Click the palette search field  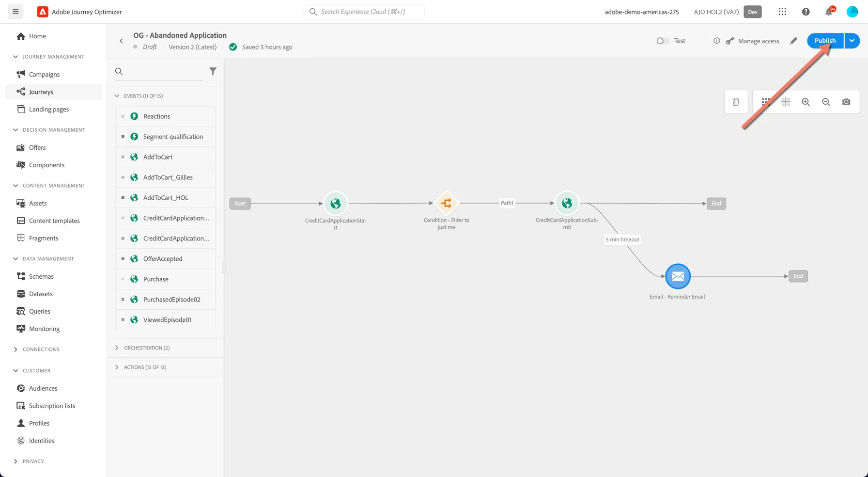[158, 71]
